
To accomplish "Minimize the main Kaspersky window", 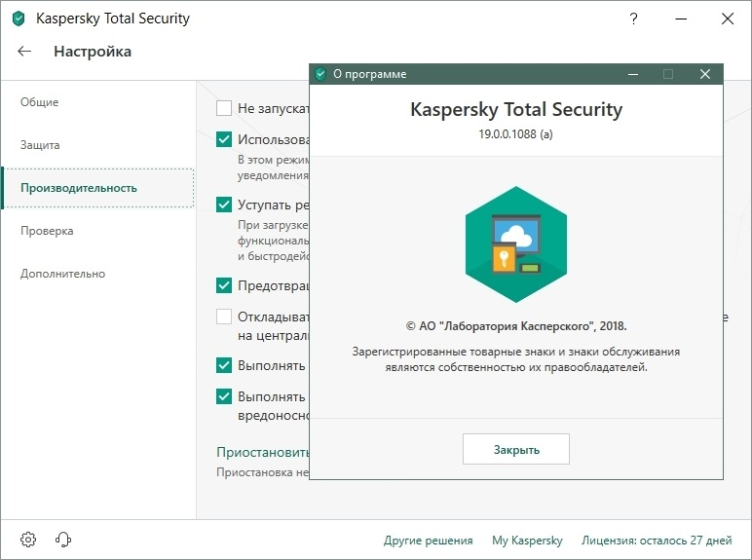I will point(681,19).
